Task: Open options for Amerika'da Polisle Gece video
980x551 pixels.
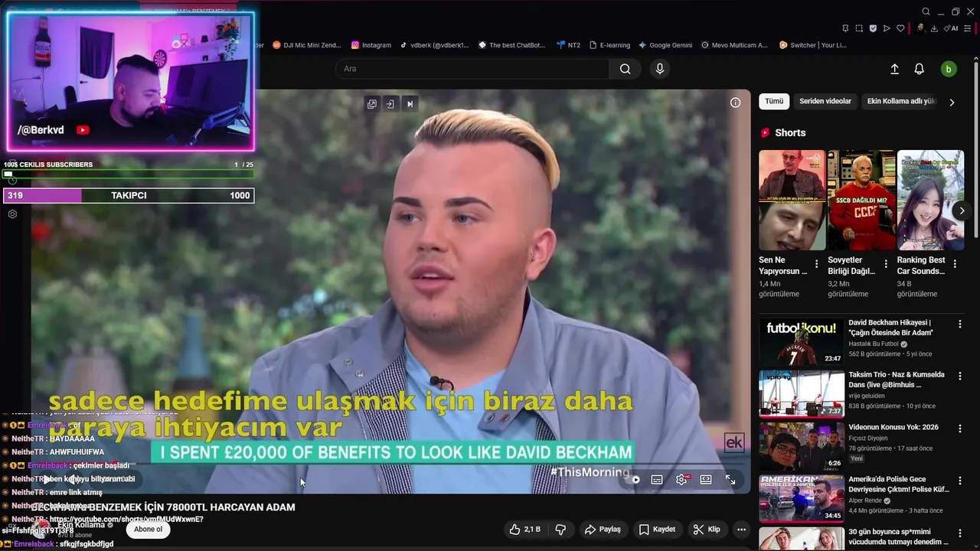Action: [959, 481]
